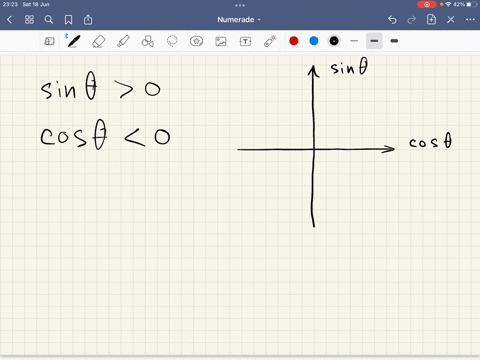The height and width of the screenshot is (360, 480).
Task: Tap the three dots multitasking control
Action: (x=240, y=5)
